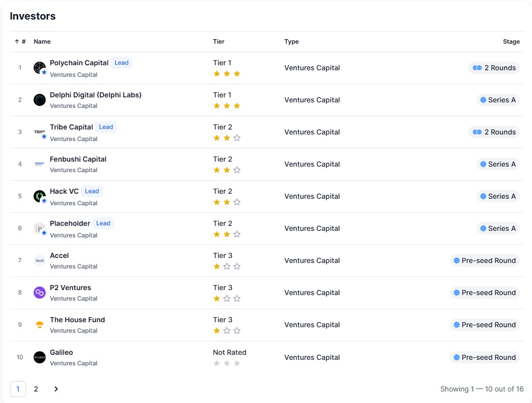The height and width of the screenshot is (403, 532).
Task: Click the Polychain Capital logo icon
Action: [40, 68]
